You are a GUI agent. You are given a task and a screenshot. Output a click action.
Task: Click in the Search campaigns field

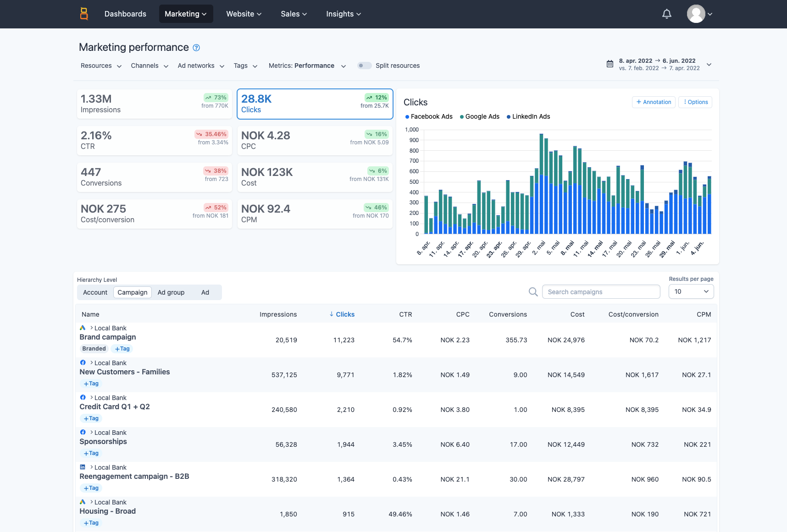pos(601,292)
